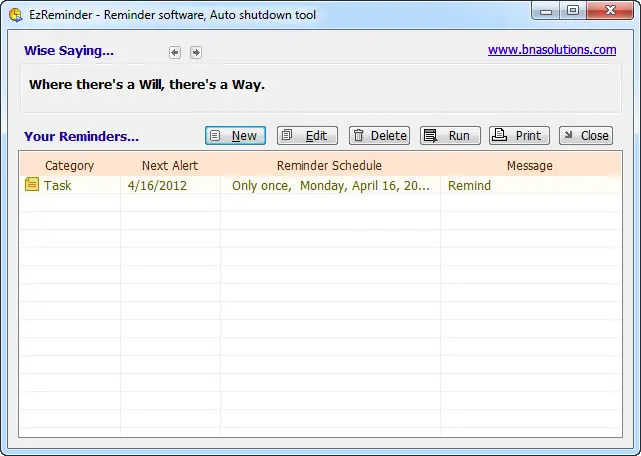This screenshot has height=456, width=641.
Task: Sort by Category column header
Action: coord(70,165)
